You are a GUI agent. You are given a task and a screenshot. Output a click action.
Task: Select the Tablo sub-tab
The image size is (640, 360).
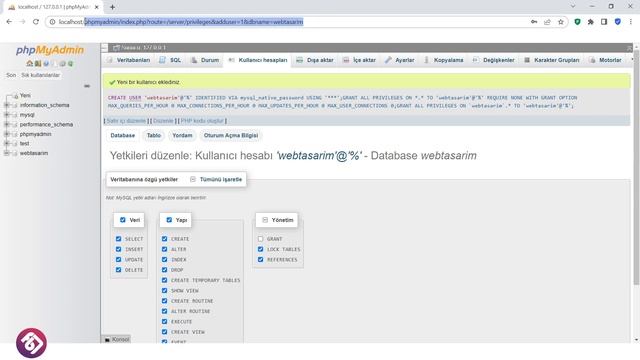pyautogui.click(x=154, y=136)
